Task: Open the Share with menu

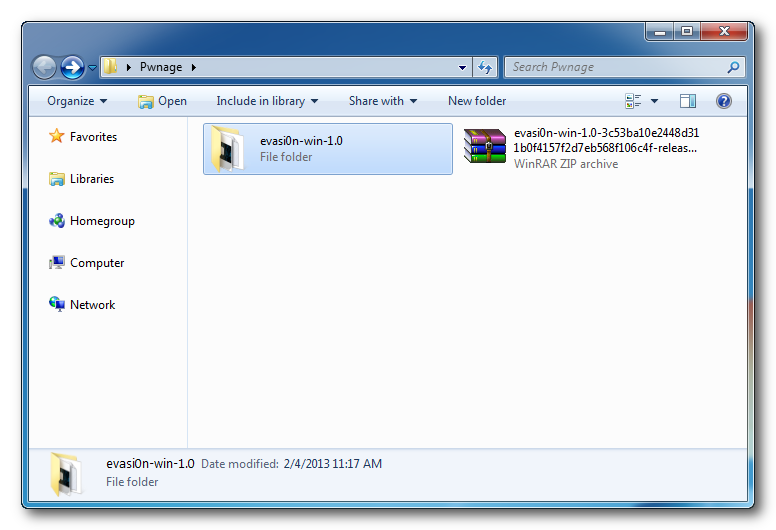Action: [383, 101]
